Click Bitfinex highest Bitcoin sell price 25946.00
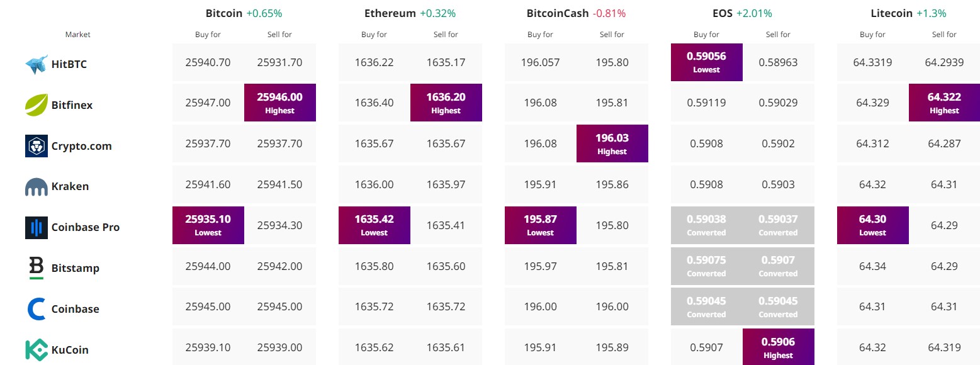This screenshot has height=365, width=980. [x=280, y=103]
